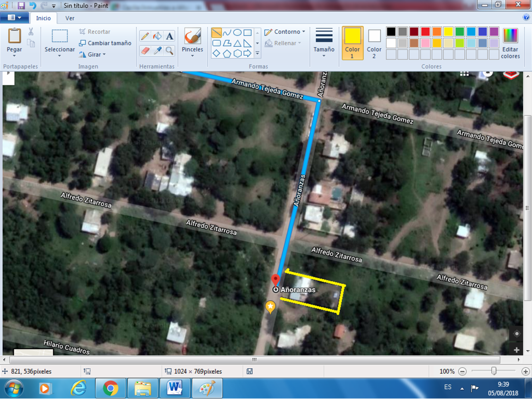Select the Magnifier tool
The width and height of the screenshot is (532, 399).
pos(170,51)
